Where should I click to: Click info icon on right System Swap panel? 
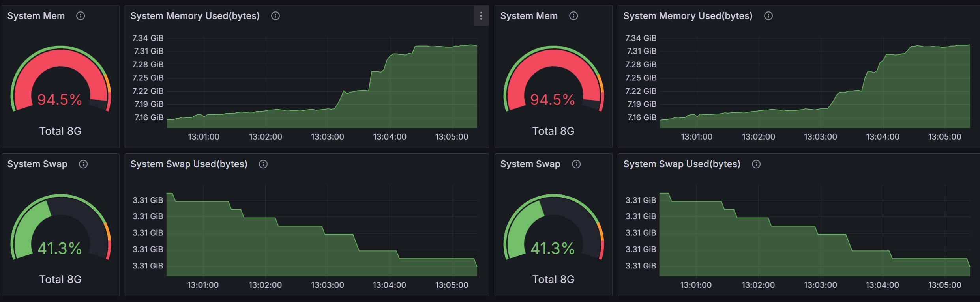576,164
